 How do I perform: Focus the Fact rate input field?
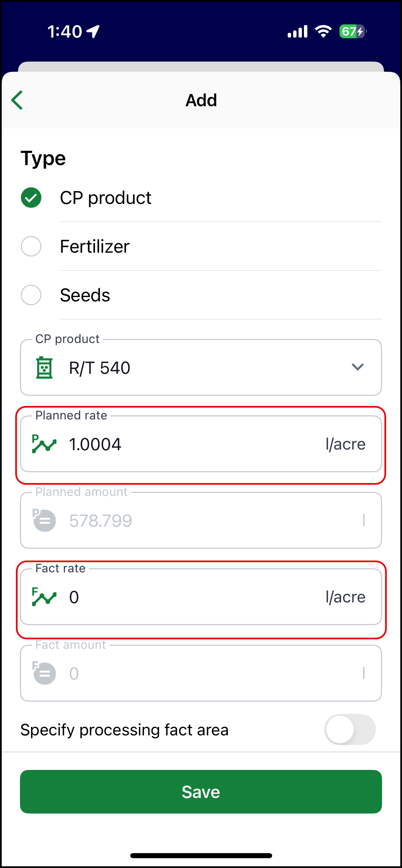point(189,597)
